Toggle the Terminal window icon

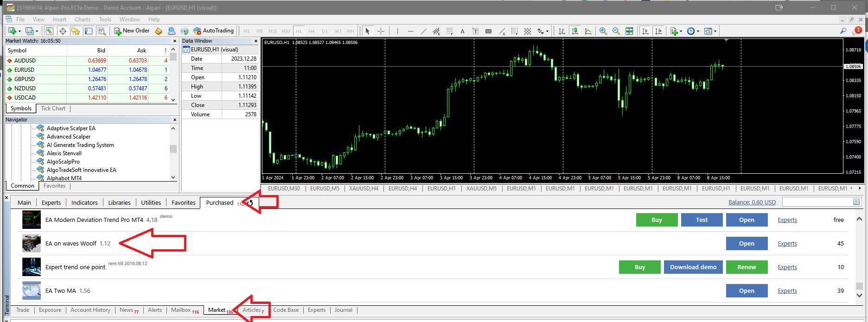click(x=89, y=31)
